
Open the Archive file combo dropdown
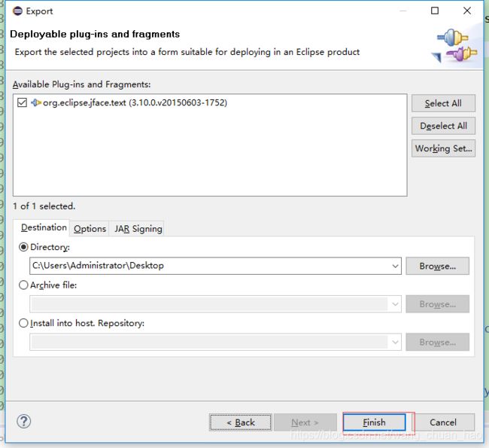point(395,304)
